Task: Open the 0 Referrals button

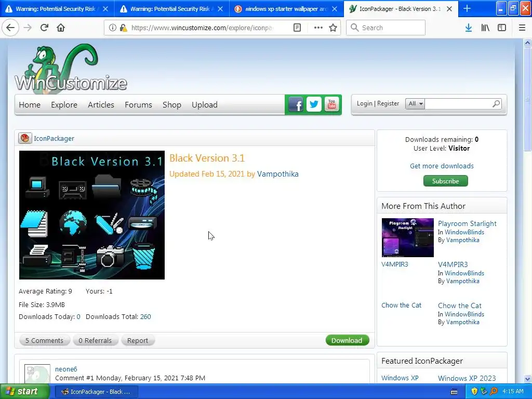Action: (95, 340)
